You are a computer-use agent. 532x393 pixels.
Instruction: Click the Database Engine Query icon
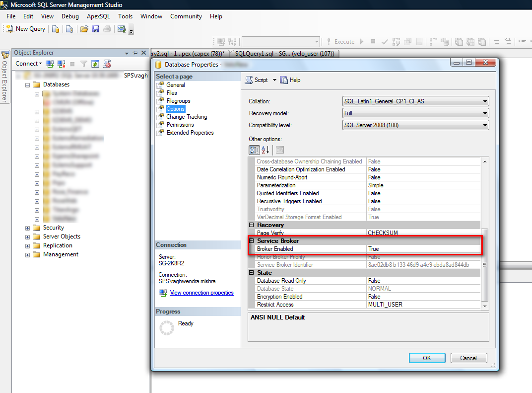point(56,29)
